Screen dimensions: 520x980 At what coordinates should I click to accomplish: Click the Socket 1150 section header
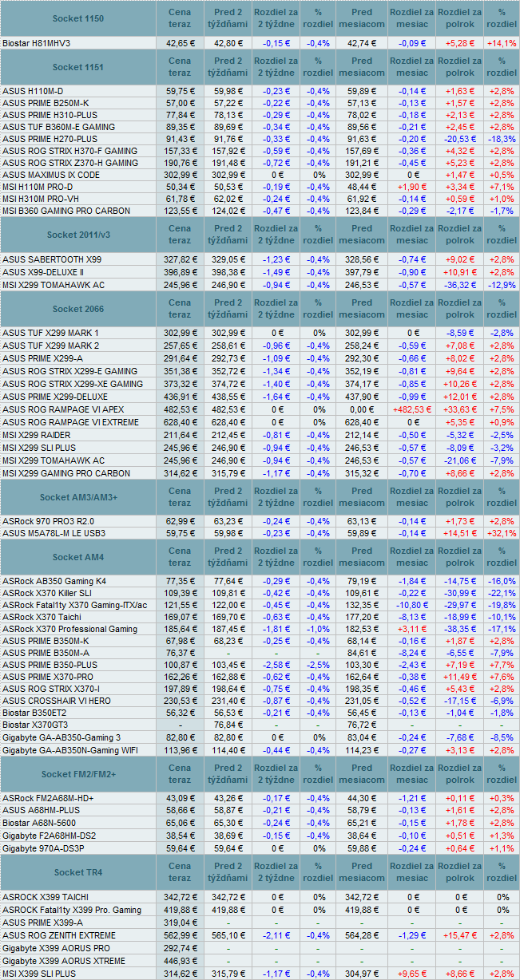click(78, 18)
